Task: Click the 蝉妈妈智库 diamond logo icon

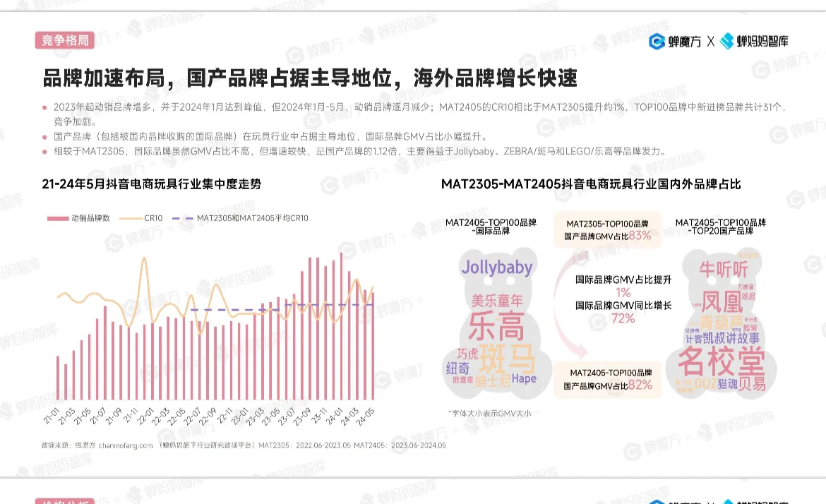Action: pos(726,42)
